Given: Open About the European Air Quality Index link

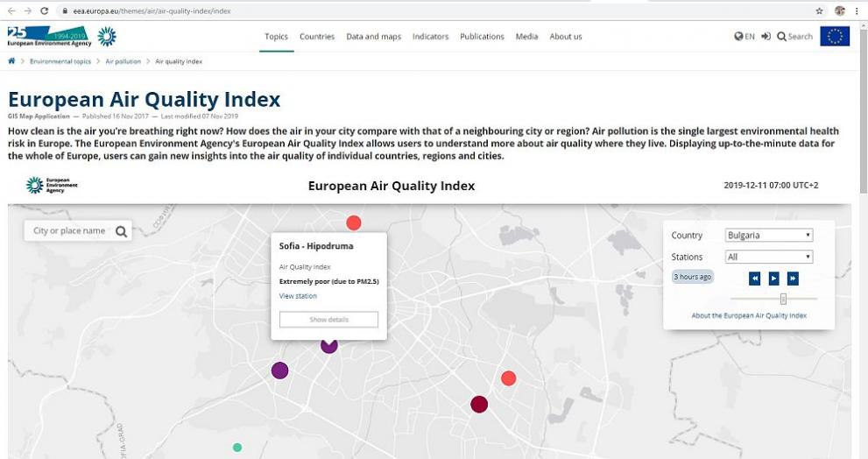Looking at the screenshot, I should 749,315.
